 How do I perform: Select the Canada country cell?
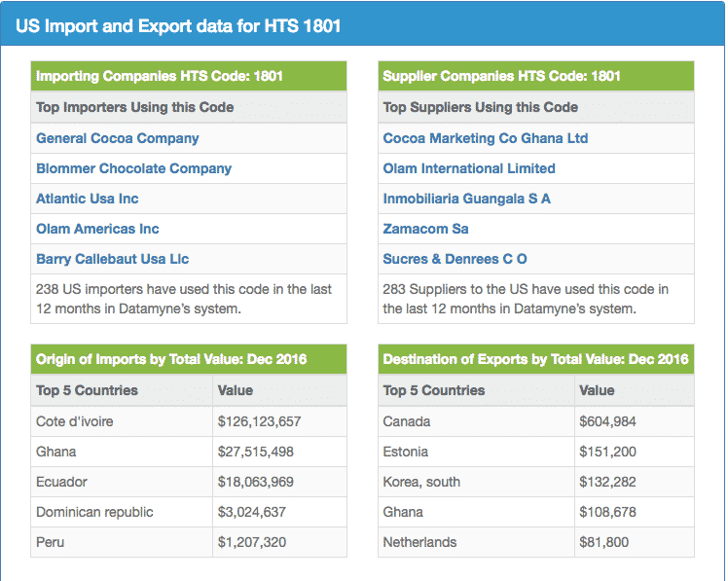476,421
